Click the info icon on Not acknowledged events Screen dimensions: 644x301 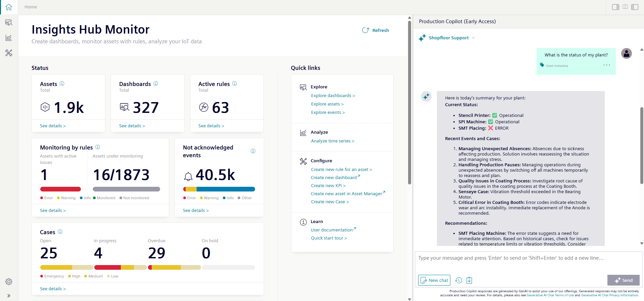tap(253, 151)
